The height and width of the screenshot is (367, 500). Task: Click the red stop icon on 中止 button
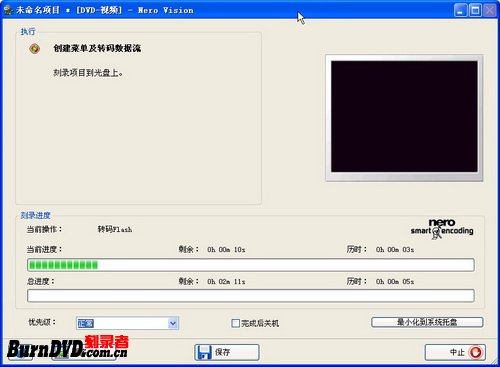point(475,352)
